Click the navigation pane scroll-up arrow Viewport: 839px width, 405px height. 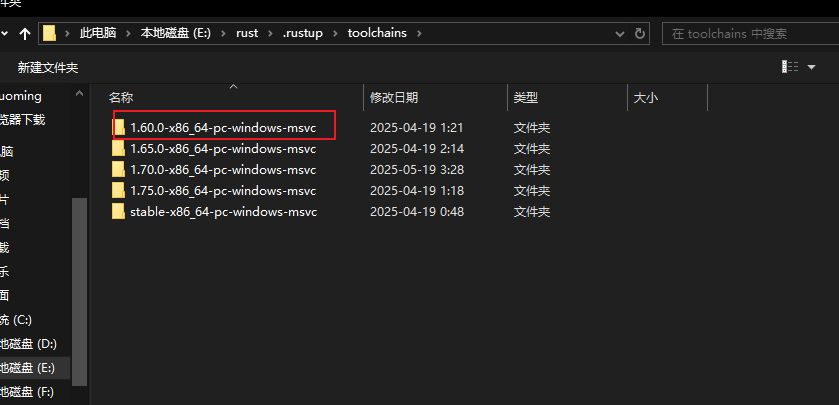pyautogui.click(x=79, y=94)
